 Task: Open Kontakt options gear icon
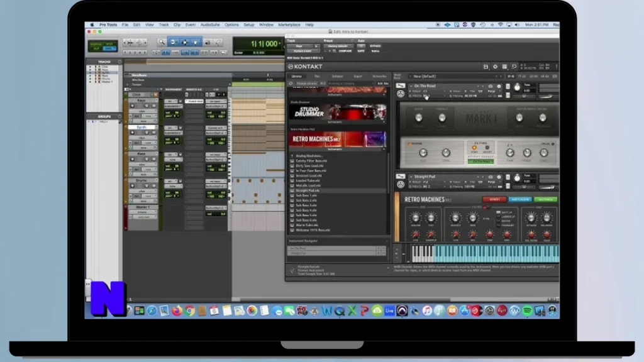496,67
